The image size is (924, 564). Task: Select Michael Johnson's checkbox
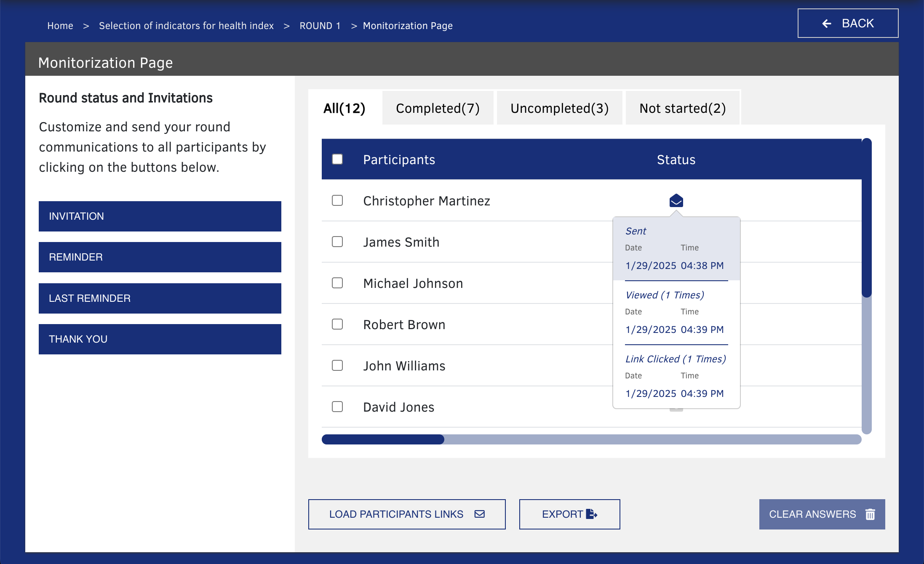point(337,283)
